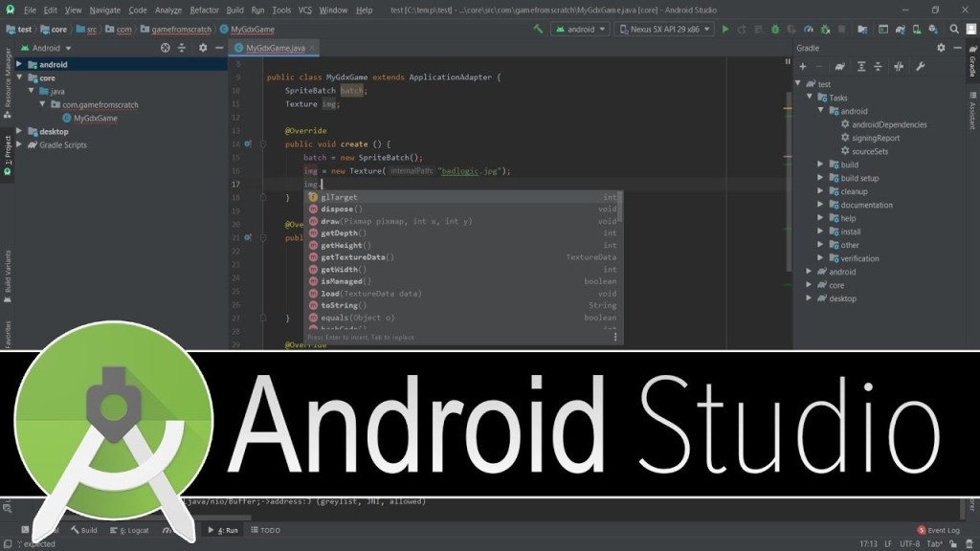Expand the documentation Gradle task group
The height and width of the screenshot is (551, 980).
point(820,205)
